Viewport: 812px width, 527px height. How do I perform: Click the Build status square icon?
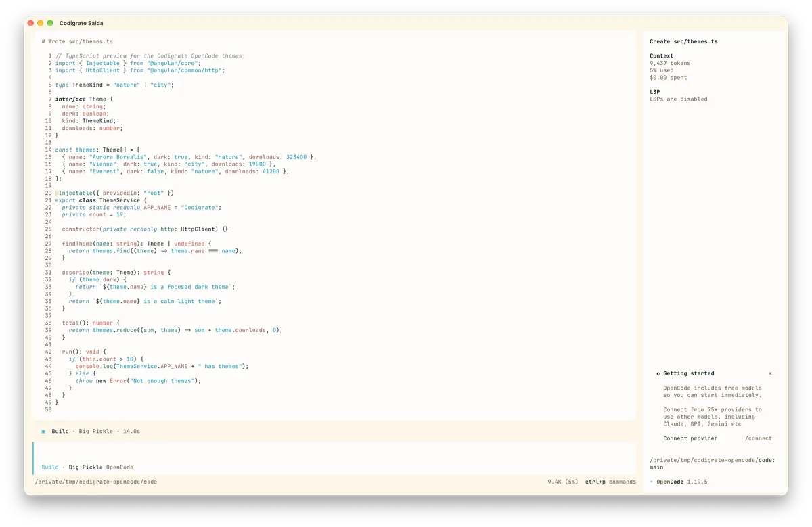(43, 431)
